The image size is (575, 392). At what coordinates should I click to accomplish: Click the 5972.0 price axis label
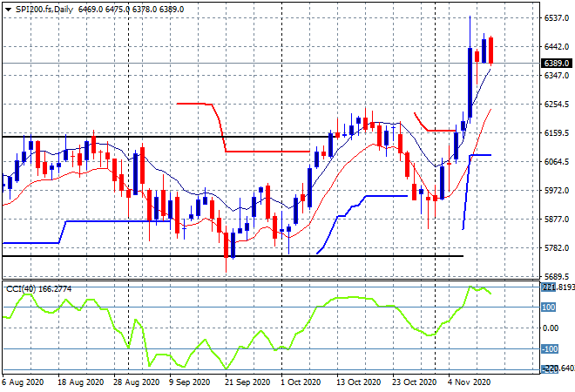[557, 190]
